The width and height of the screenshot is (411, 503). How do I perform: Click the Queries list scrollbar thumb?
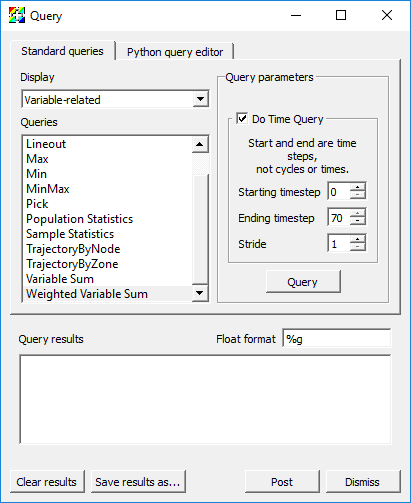[200, 229]
